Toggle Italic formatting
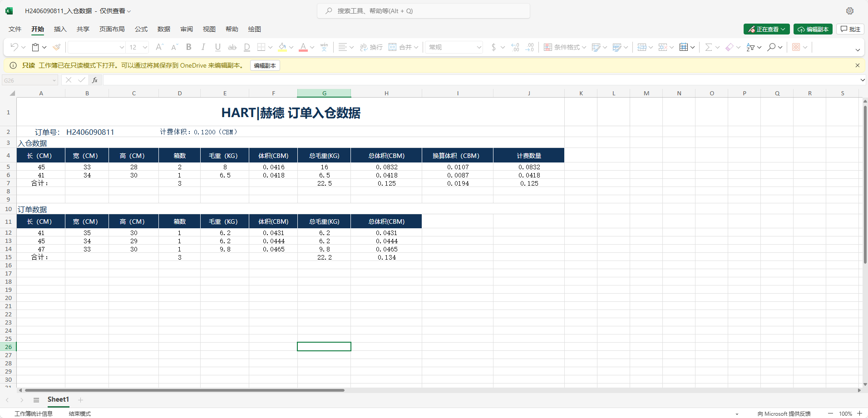Screen dimensions: 868x418 pos(203,47)
